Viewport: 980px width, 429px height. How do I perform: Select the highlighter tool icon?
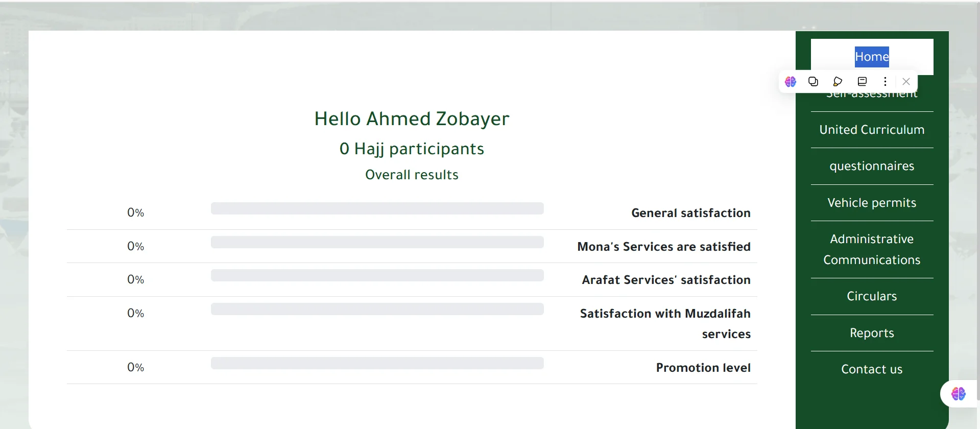coord(837,82)
